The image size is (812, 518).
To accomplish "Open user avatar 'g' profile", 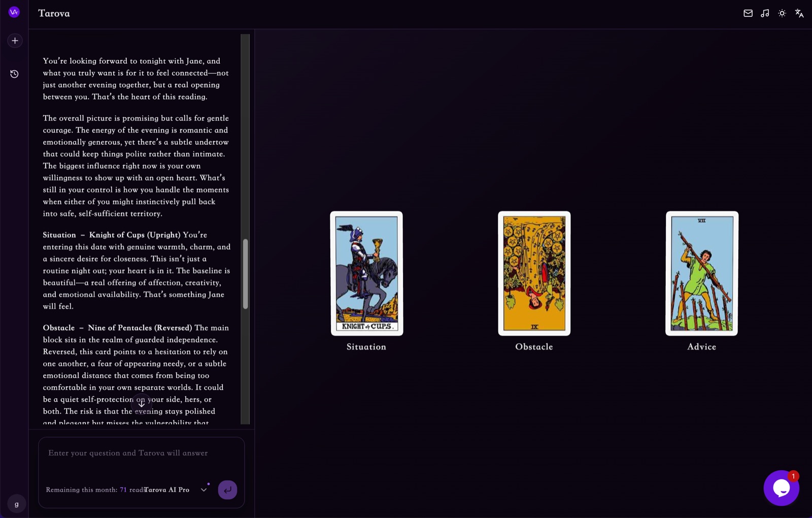I will 17,504.
